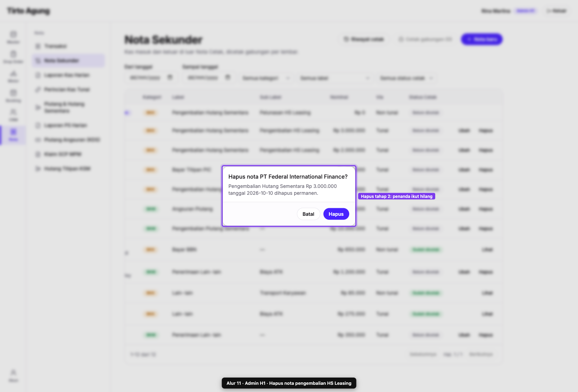Screen dimensions: 578x392
Task: Expand the Semua status cetak dropdown
Action: tap(407, 78)
